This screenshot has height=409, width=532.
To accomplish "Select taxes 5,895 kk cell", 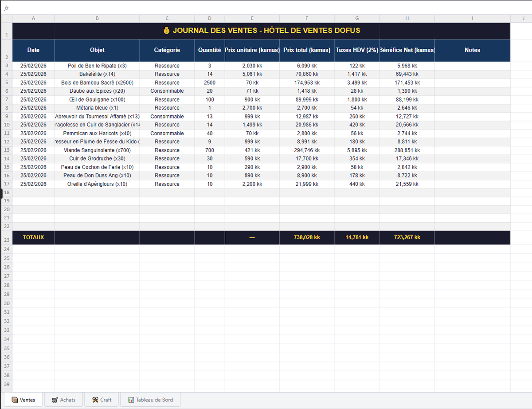I will (357, 150).
